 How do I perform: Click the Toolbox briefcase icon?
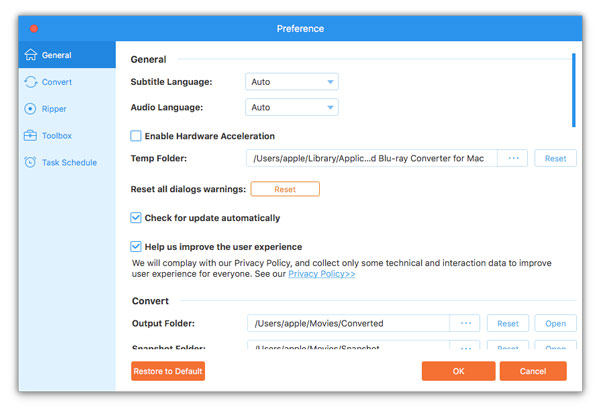pyautogui.click(x=31, y=135)
